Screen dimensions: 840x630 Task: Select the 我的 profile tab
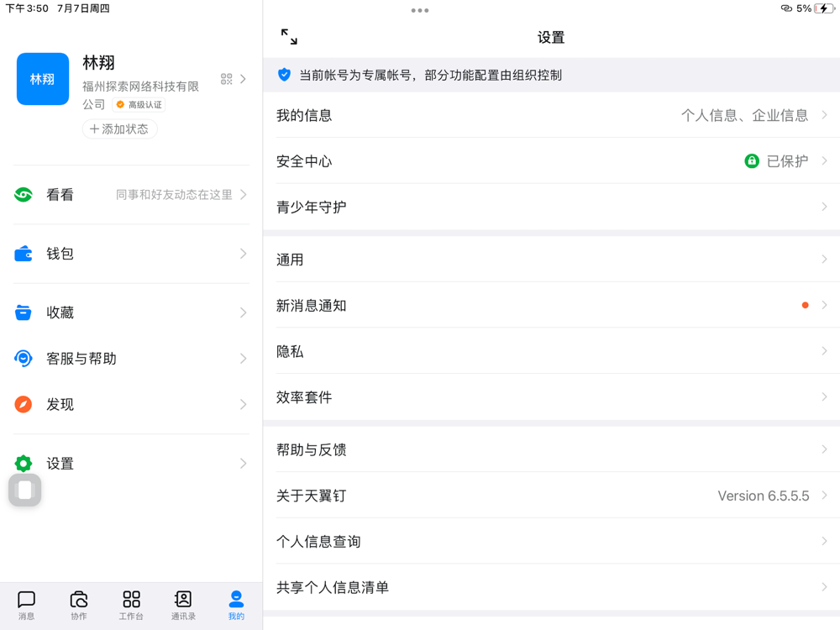[236, 606]
